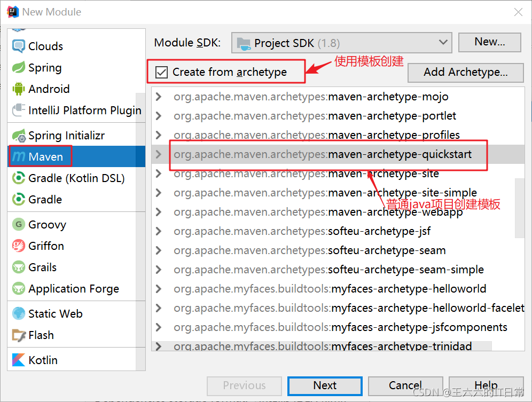Click the Grails icon
532x402 pixels.
(x=18, y=267)
